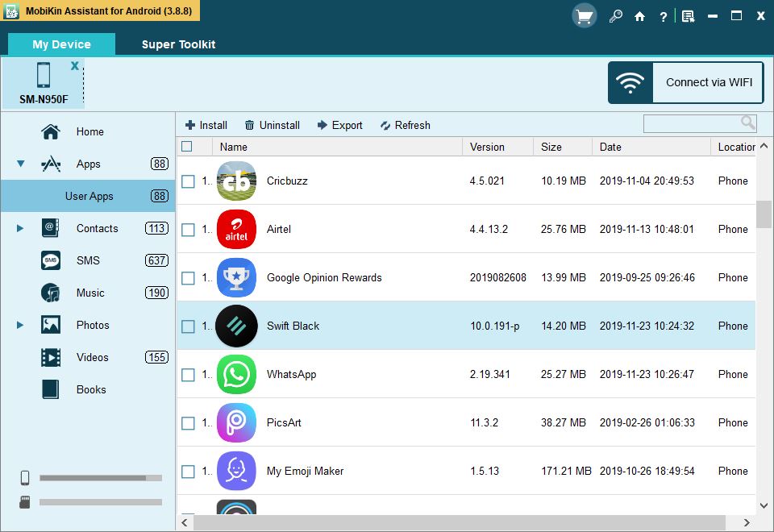Check the PicsArt row checkbox
This screenshot has height=532, width=774.
pos(188,423)
